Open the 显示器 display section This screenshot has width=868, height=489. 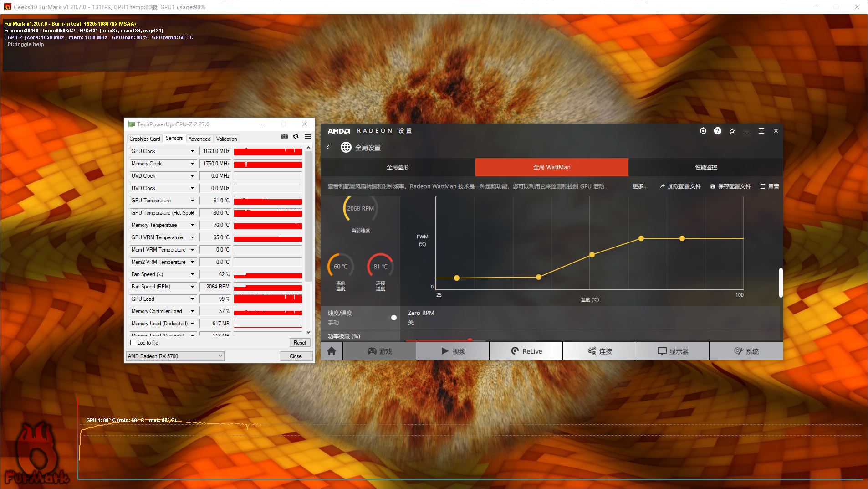click(673, 351)
